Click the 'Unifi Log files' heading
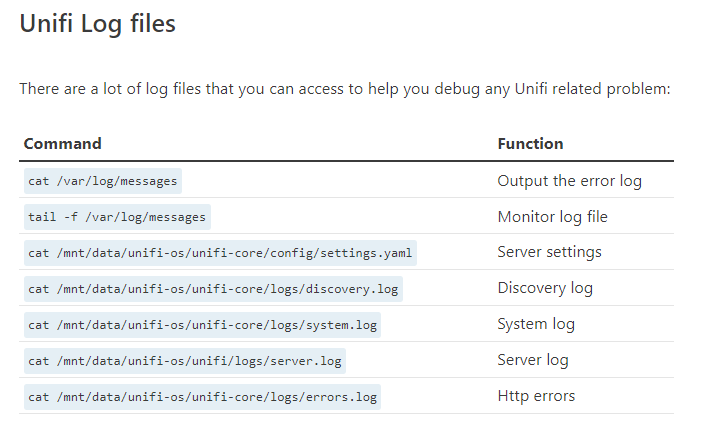 (97, 24)
